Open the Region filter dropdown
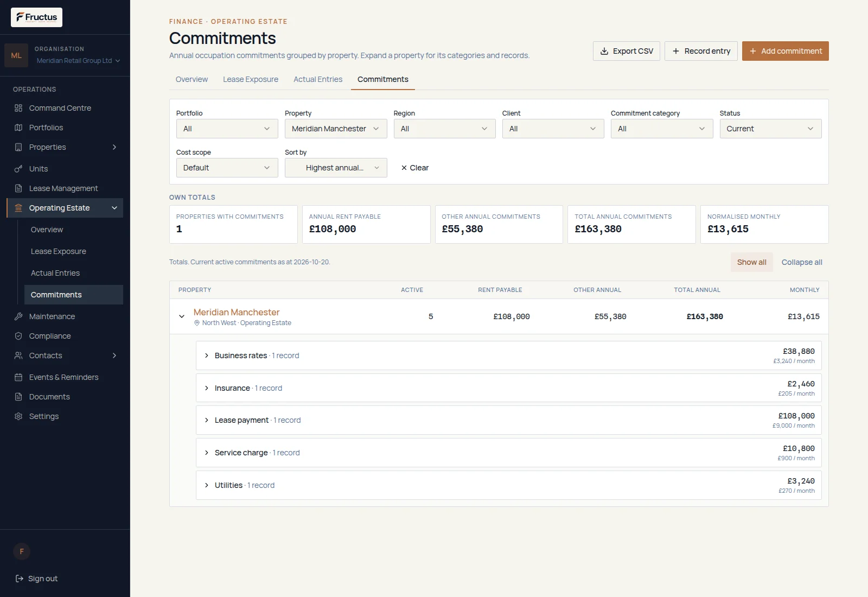Screen dimensions: 868x597 pyautogui.click(x=444, y=129)
